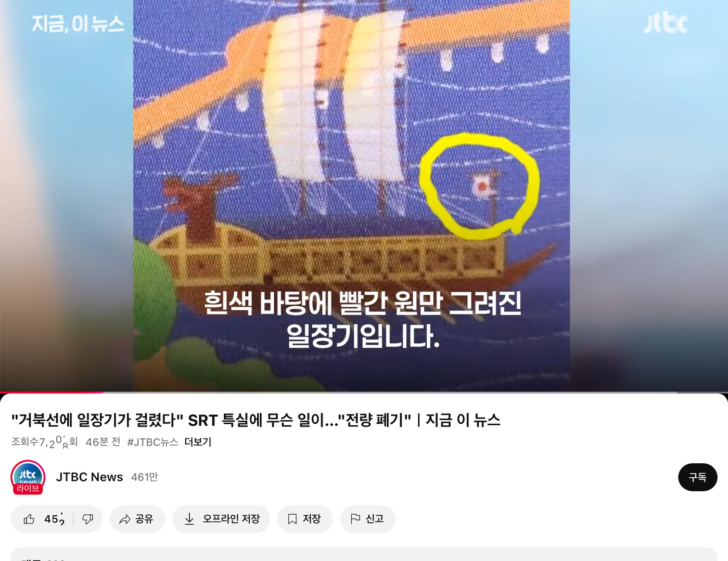Open the #JTBC뉴스 hashtag link
The width and height of the screenshot is (728, 561).
(x=152, y=442)
